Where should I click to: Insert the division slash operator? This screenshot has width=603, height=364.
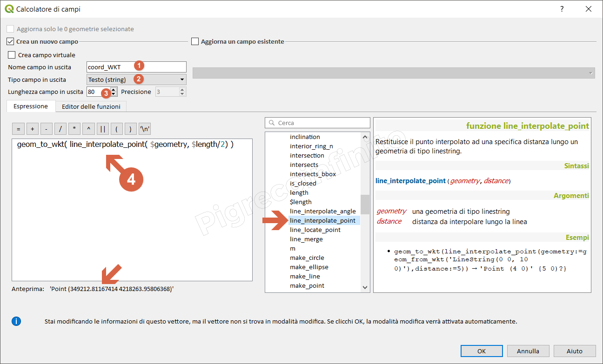point(60,129)
